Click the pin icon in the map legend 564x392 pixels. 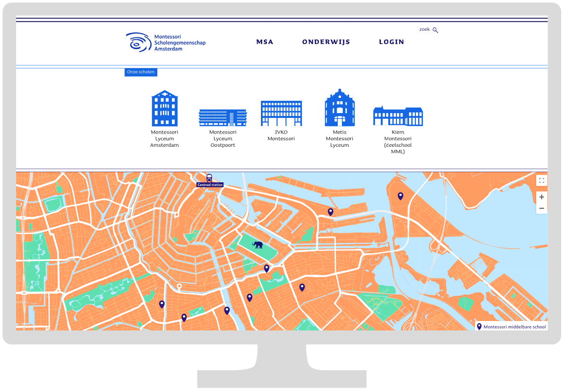click(x=479, y=327)
